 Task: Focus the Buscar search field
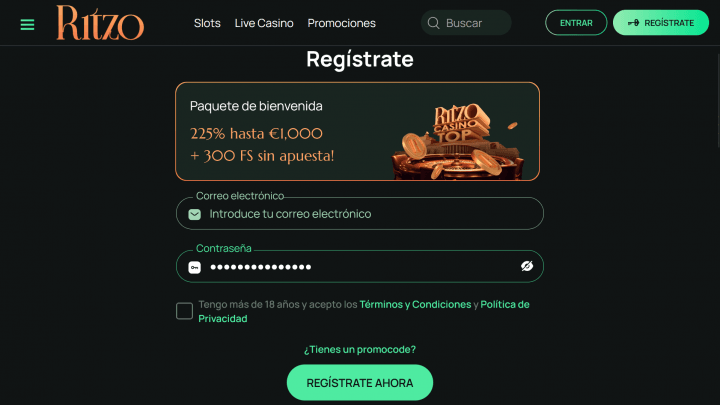[x=466, y=23]
